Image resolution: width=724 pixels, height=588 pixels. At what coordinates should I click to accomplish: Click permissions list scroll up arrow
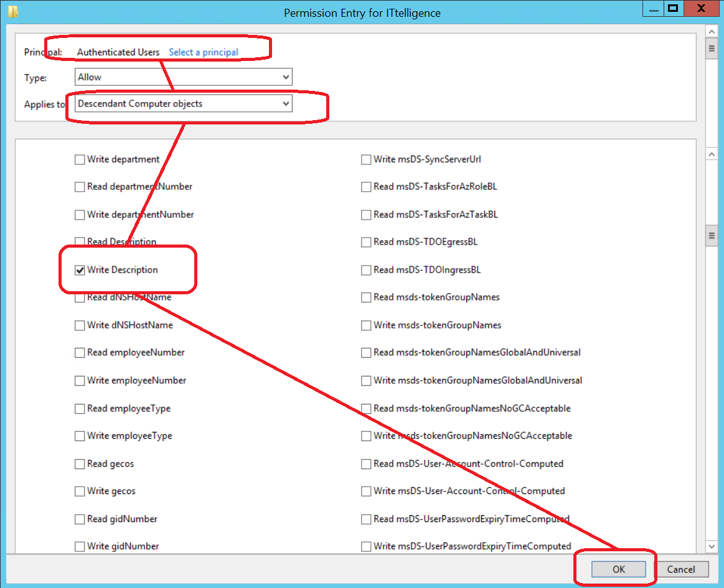712,154
